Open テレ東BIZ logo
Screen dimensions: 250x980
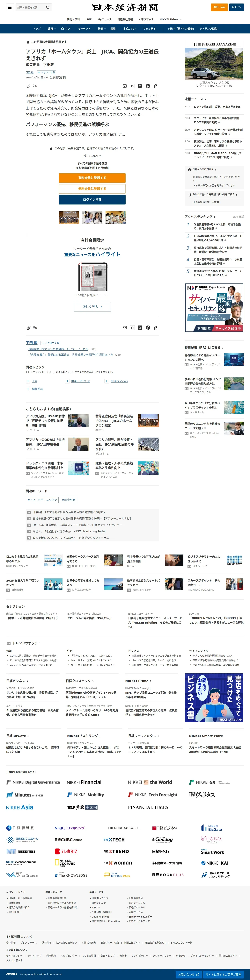pyautogui.click(x=66, y=851)
